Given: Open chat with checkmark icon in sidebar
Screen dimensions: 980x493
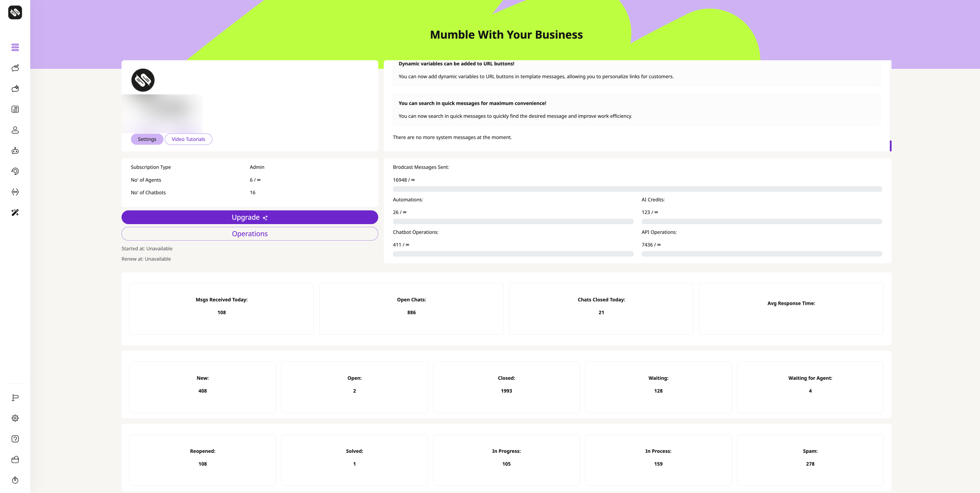Looking at the screenshot, I should click(15, 68).
